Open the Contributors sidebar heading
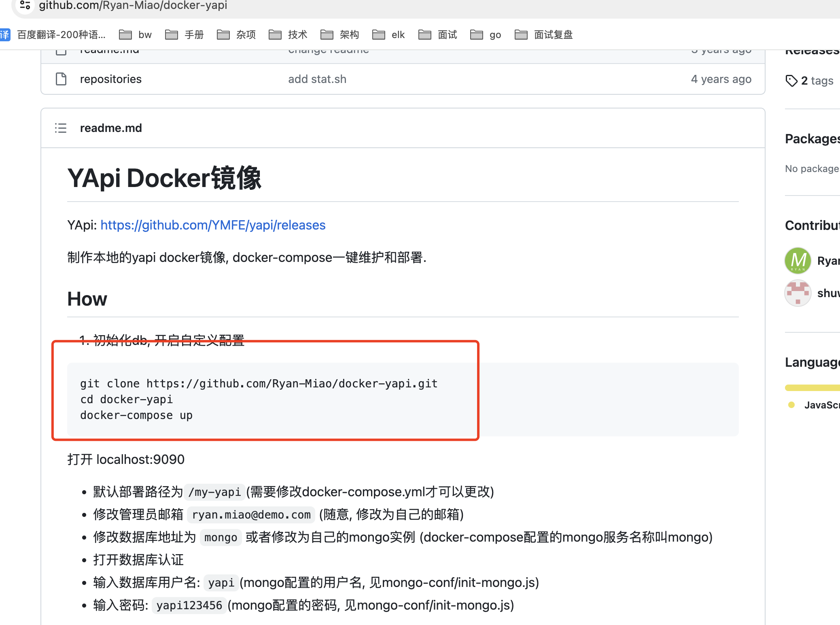This screenshot has height=625, width=840. (x=812, y=225)
